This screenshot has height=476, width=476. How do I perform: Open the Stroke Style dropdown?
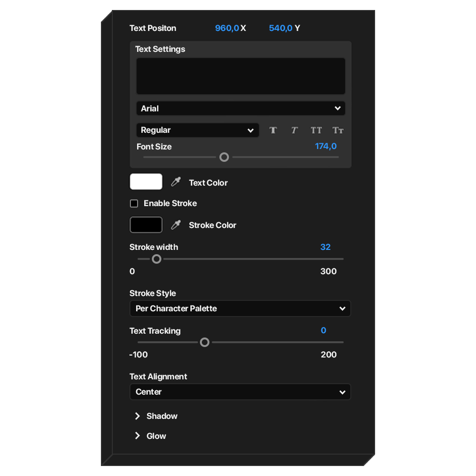[240, 308]
